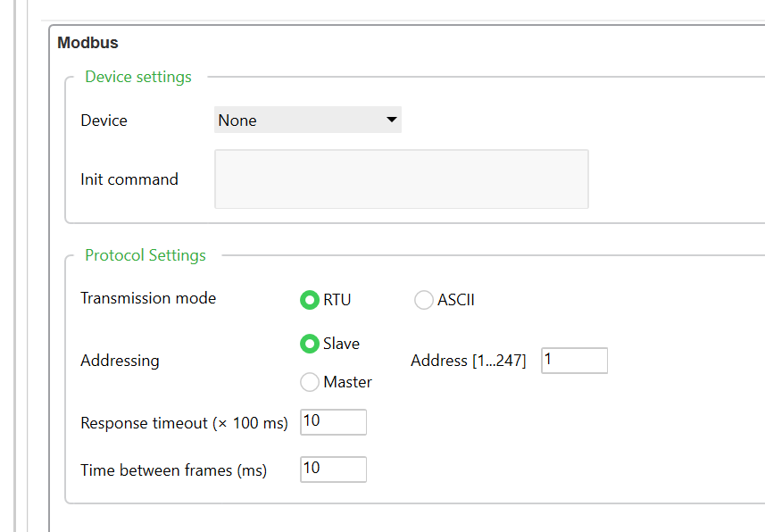Focus the Init command text area
The width and height of the screenshot is (765, 532).
click(x=402, y=179)
